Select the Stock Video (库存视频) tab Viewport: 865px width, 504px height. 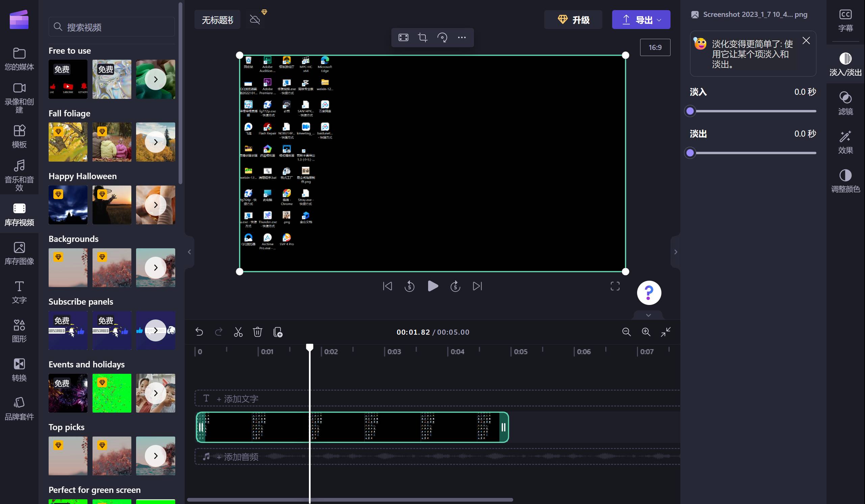(19, 214)
